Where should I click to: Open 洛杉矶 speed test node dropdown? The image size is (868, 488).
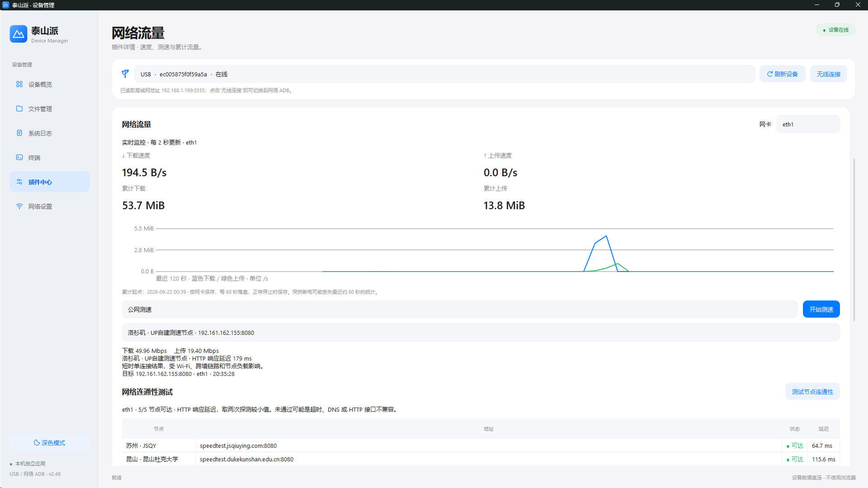[481, 333]
